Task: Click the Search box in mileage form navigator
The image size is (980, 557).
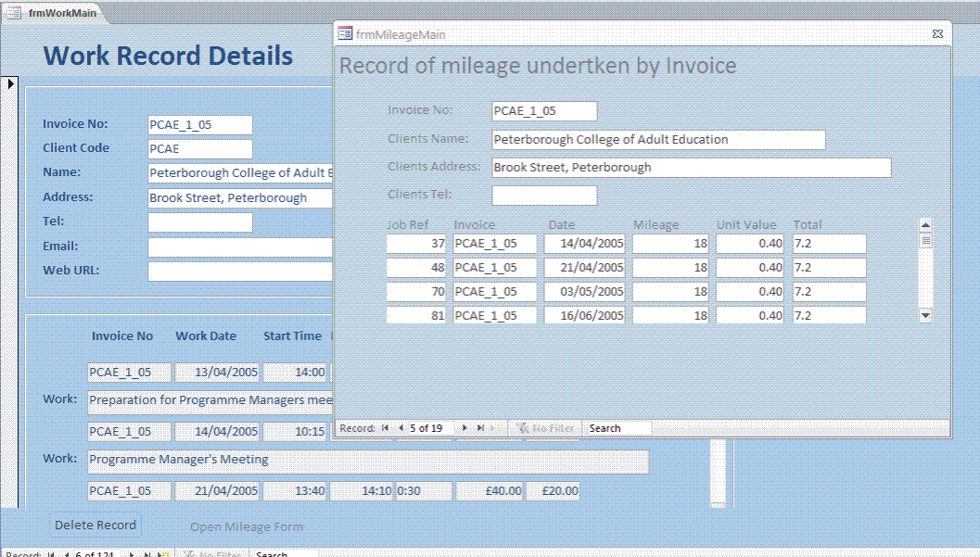Action: coord(618,428)
